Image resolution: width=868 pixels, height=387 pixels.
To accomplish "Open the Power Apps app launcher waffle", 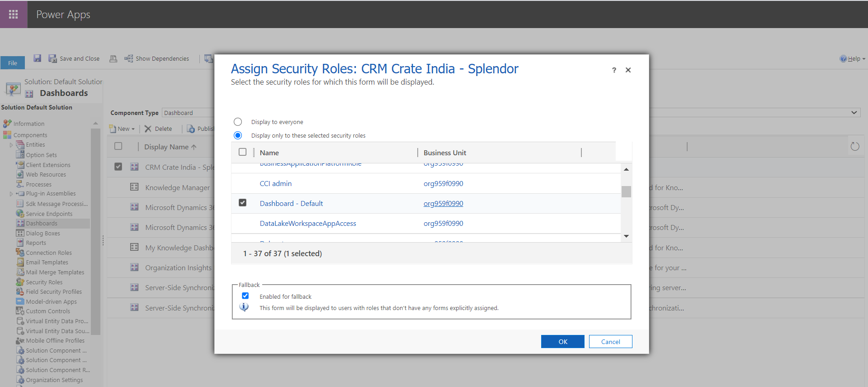I will 14,14.
